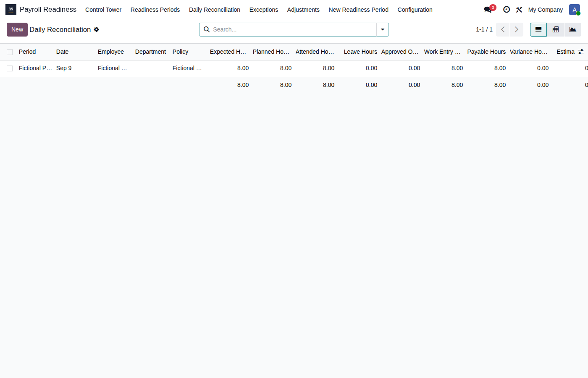Viewport: 588px width, 378px height.
Task: Open the debug tools wrench icon
Action: click(519, 10)
